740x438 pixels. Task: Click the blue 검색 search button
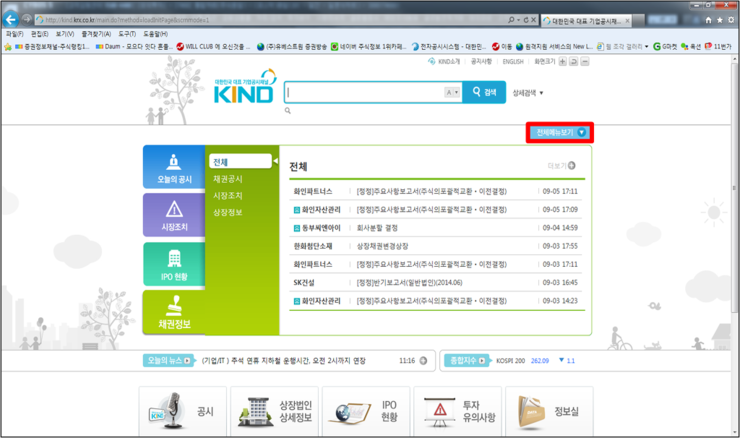click(x=484, y=92)
